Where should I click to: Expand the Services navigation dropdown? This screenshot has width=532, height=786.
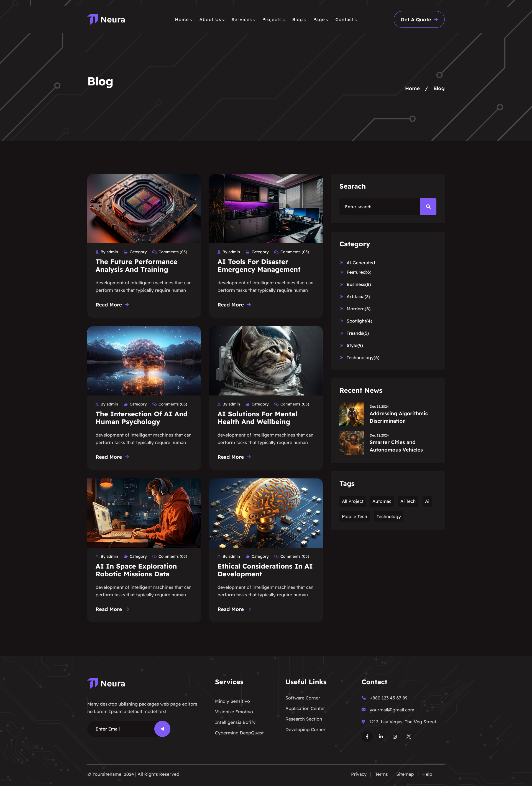point(243,20)
